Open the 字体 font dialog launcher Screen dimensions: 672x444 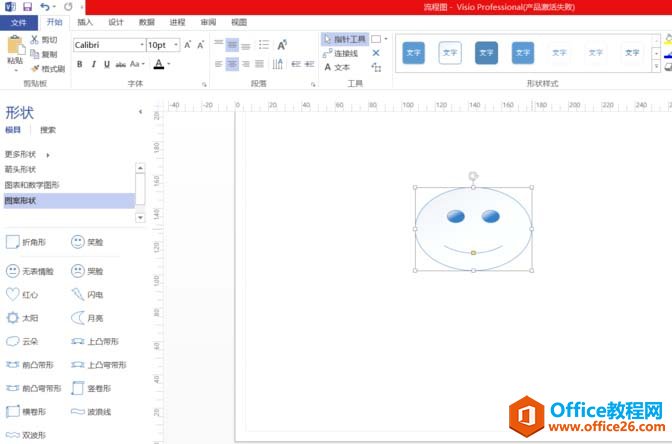coord(204,84)
